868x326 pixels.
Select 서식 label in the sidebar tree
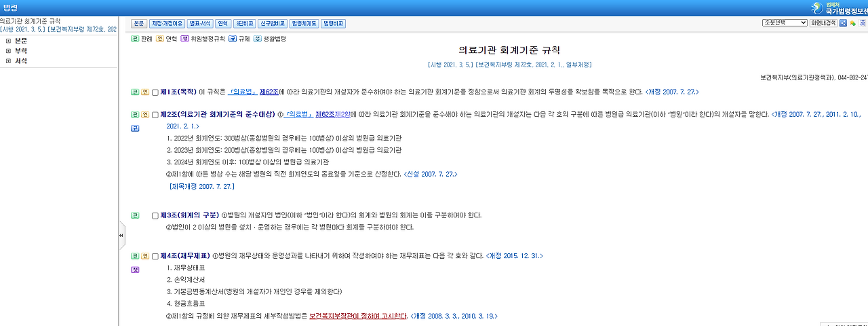tap(21, 61)
